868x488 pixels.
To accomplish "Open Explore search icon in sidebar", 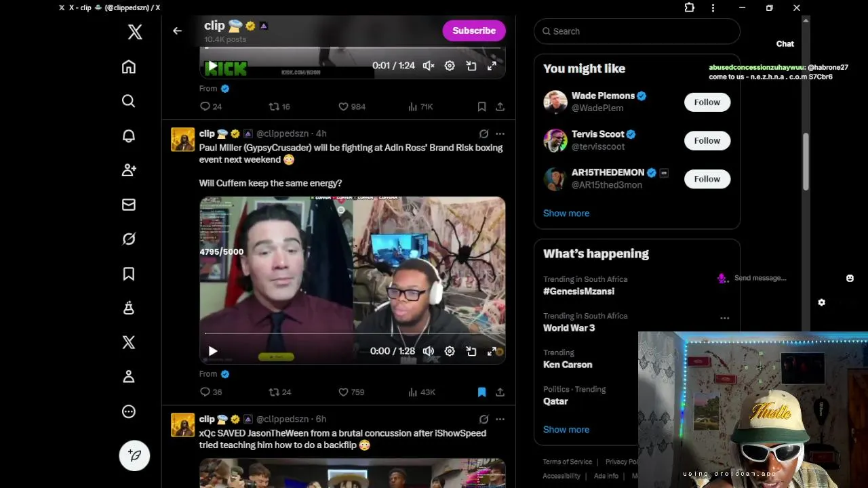I will click(x=129, y=101).
